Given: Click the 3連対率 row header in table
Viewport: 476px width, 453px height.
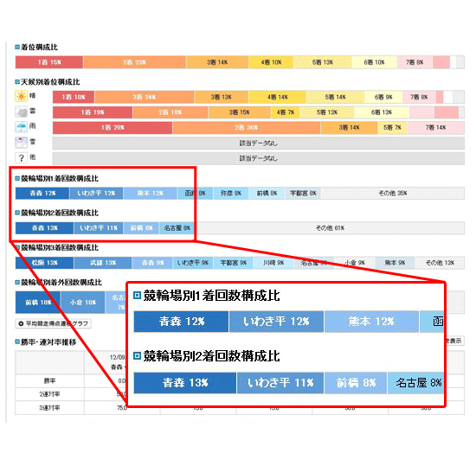Looking at the screenshot, I should (50, 408).
